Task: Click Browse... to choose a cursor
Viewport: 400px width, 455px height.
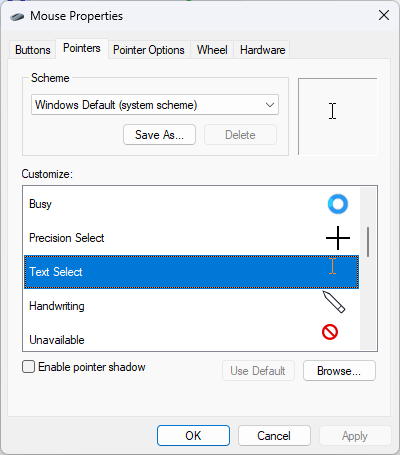Action: pyautogui.click(x=339, y=370)
